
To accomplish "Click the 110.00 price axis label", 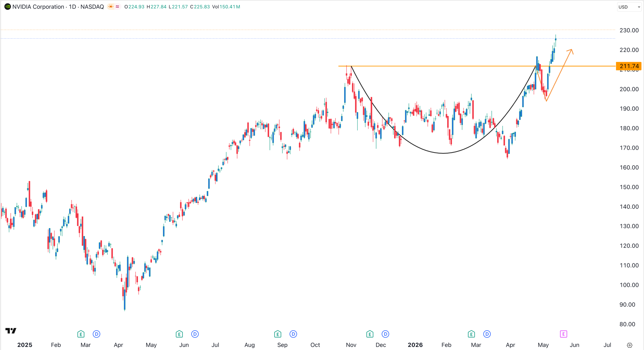I will pos(629,266).
